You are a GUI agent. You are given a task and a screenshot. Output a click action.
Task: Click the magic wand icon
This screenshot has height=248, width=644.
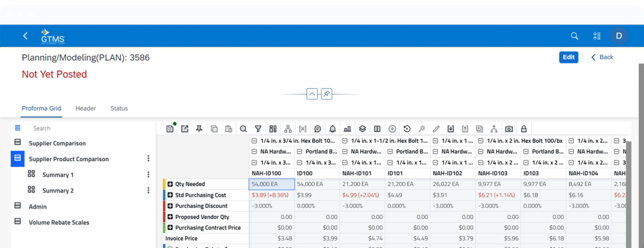click(422, 129)
